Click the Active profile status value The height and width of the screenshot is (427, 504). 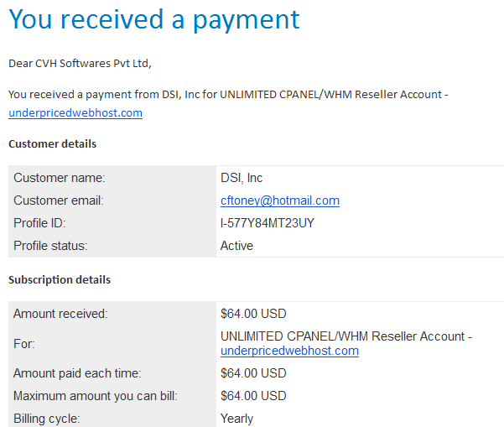pyautogui.click(x=236, y=246)
